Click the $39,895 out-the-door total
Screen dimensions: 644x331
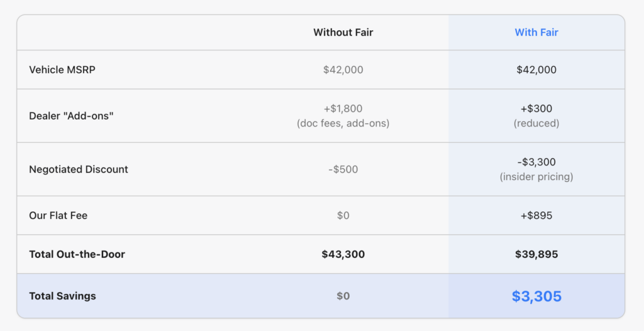[536, 254]
